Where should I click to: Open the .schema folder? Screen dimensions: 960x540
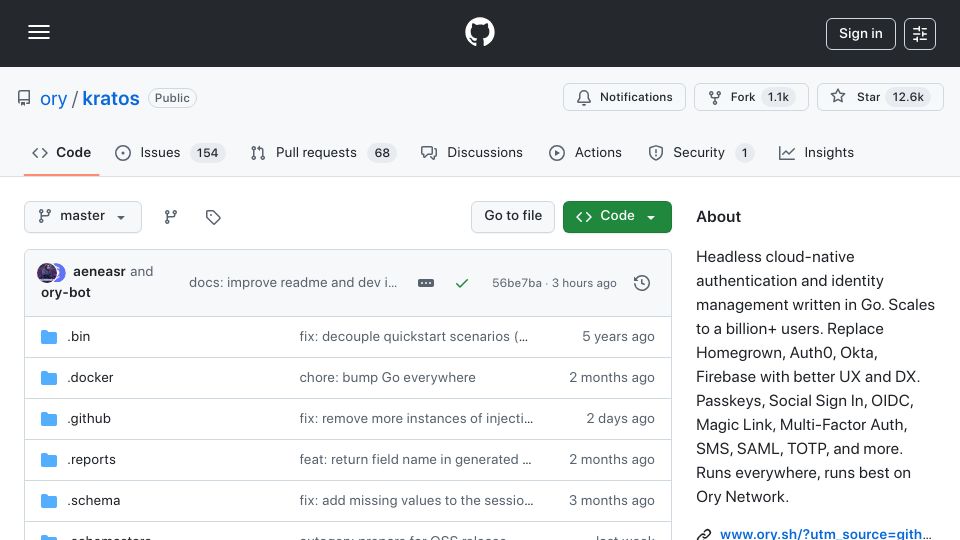[x=94, y=501]
